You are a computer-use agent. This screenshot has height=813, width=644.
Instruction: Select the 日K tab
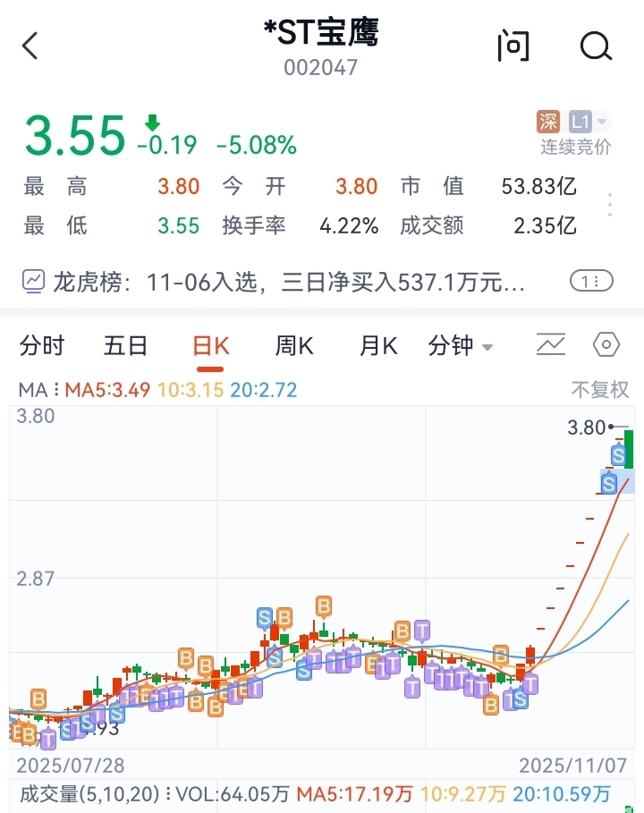[x=210, y=346]
